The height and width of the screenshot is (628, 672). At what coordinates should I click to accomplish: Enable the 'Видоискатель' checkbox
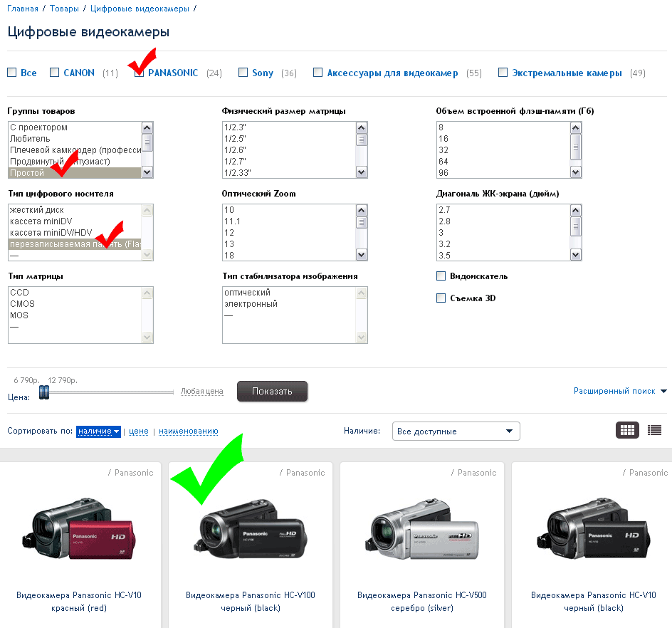(441, 276)
